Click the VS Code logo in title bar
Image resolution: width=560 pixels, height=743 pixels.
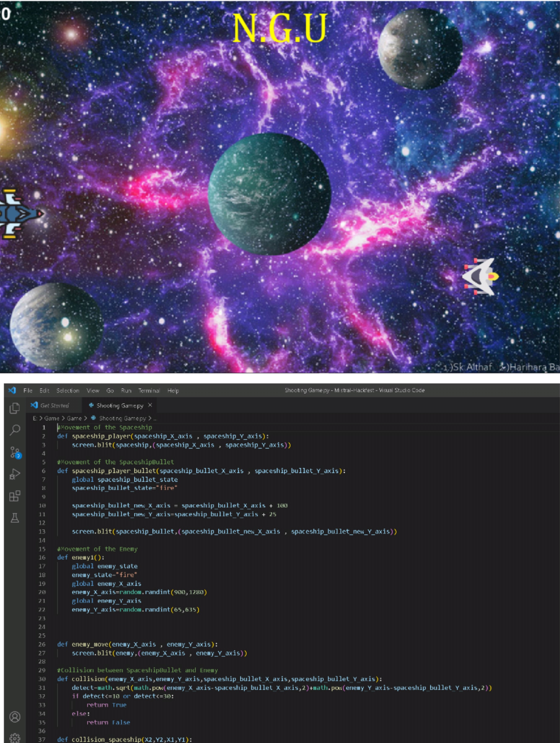click(12, 390)
